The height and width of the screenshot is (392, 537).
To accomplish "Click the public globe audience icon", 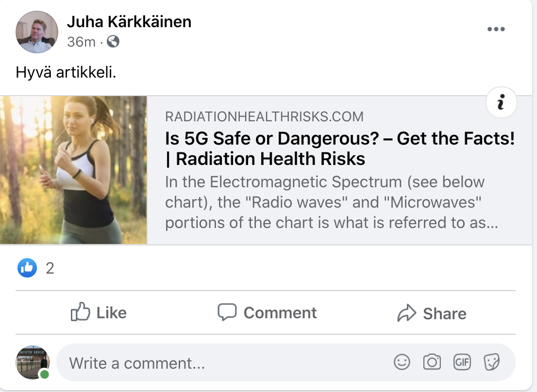I will tap(113, 42).
